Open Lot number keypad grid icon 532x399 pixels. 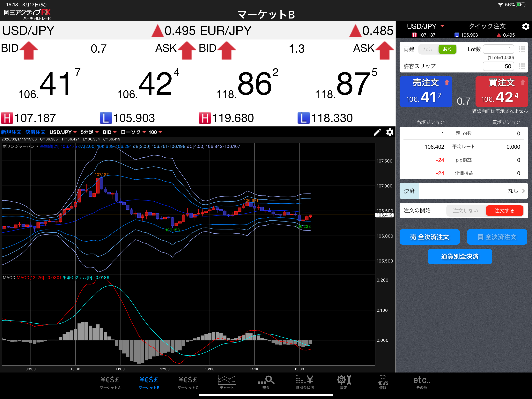(x=521, y=49)
